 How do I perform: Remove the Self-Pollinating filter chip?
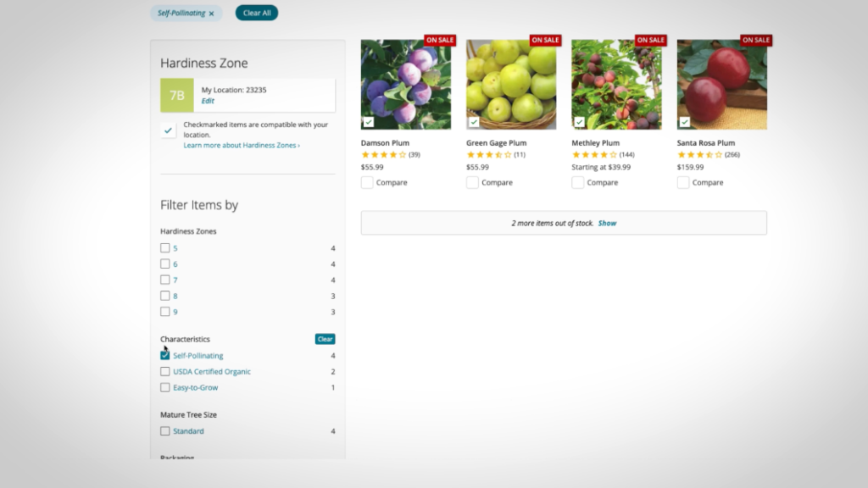(x=211, y=14)
